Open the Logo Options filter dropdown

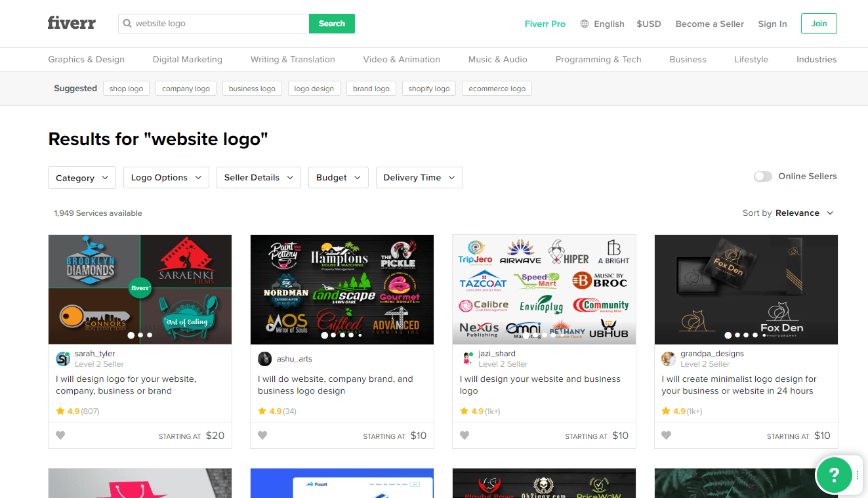click(x=166, y=178)
